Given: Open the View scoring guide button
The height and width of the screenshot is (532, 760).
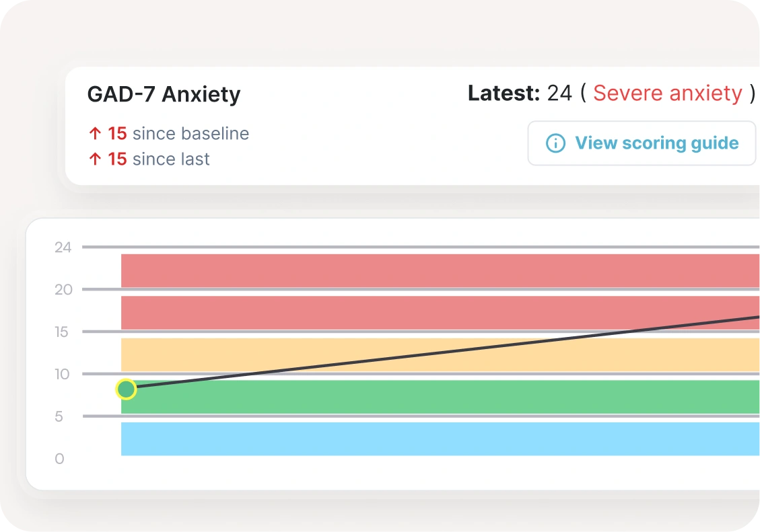Looking at the screenshot, I should tap(642, 143).
